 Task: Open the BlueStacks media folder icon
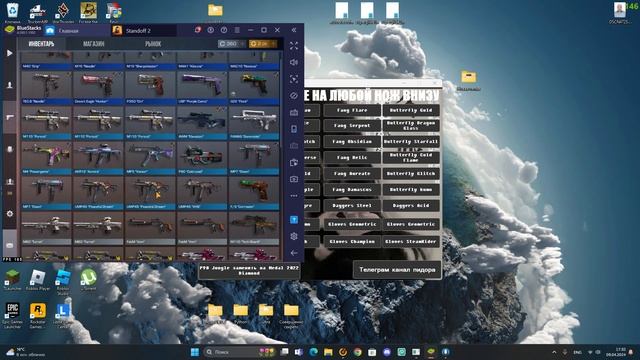pyautogui.click(x=294, y=162)
